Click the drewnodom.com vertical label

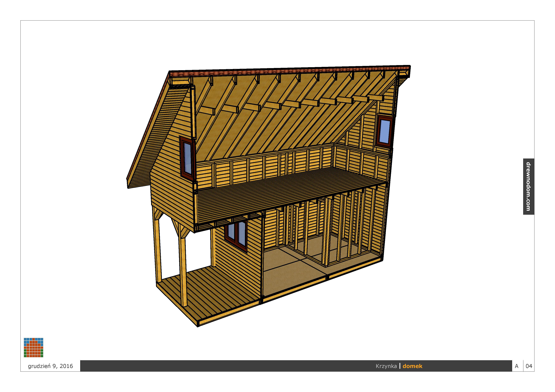pos(528,187)
